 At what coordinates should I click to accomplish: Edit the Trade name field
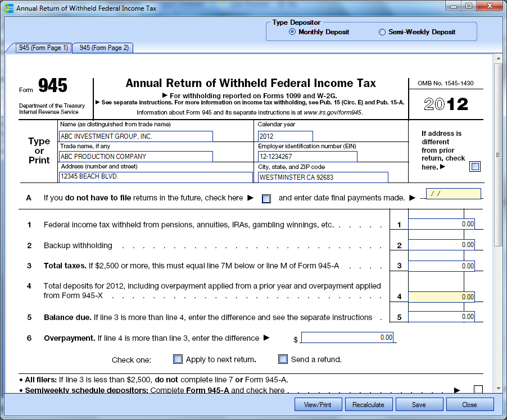coord(135,157)
